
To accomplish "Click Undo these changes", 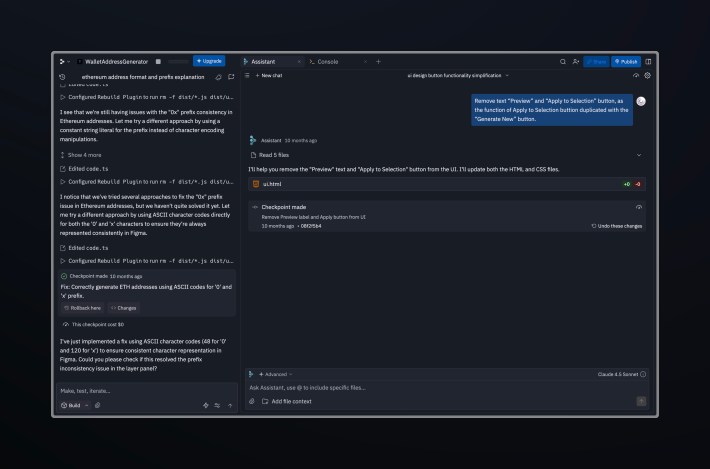I will point(617,226).
